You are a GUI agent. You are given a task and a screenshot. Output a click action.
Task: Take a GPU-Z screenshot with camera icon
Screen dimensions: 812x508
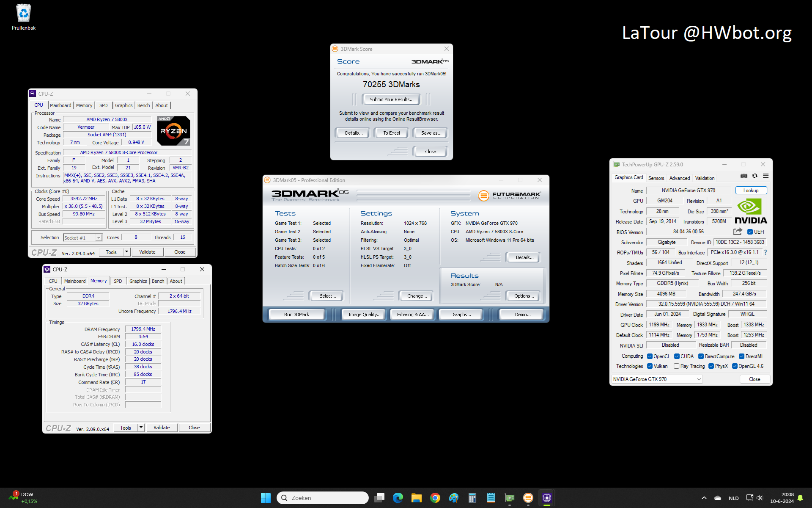pyautogui.click(x=744, y=176)
